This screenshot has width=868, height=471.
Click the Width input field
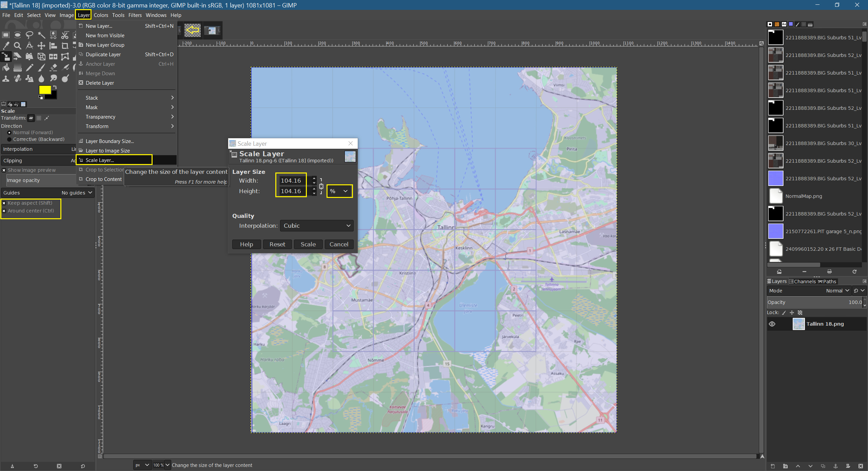(x=291, y=181)
